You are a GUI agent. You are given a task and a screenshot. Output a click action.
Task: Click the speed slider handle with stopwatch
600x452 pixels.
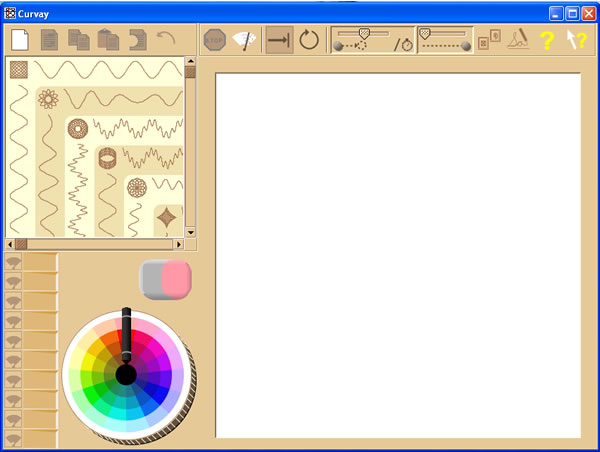tap(364, 34)
